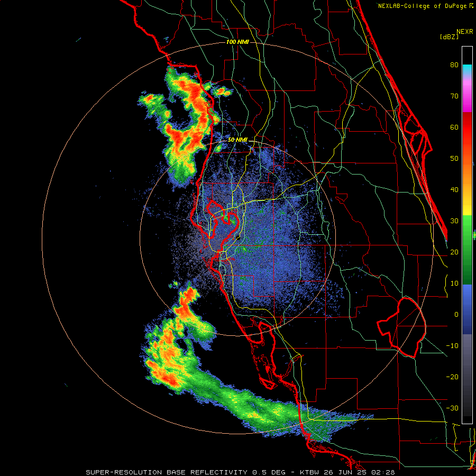Select the -20 value on the dBZ scale
Image resolution: width=476 pixels, height=476 pixels.
tap(452, 377)
